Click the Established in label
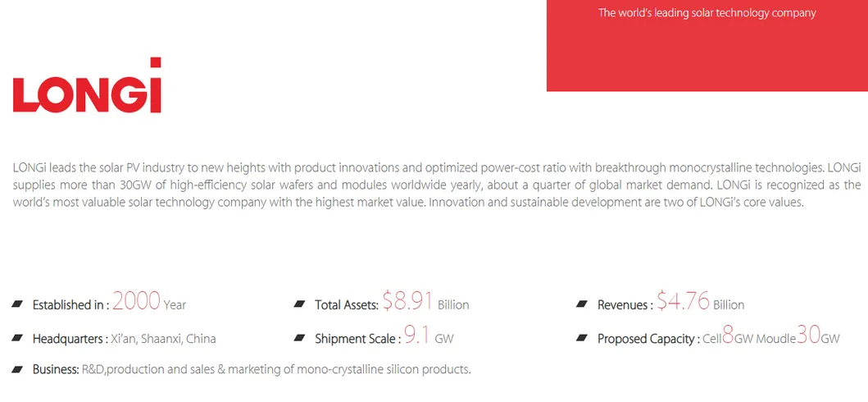868x402 pixels. tap(70, 305)
